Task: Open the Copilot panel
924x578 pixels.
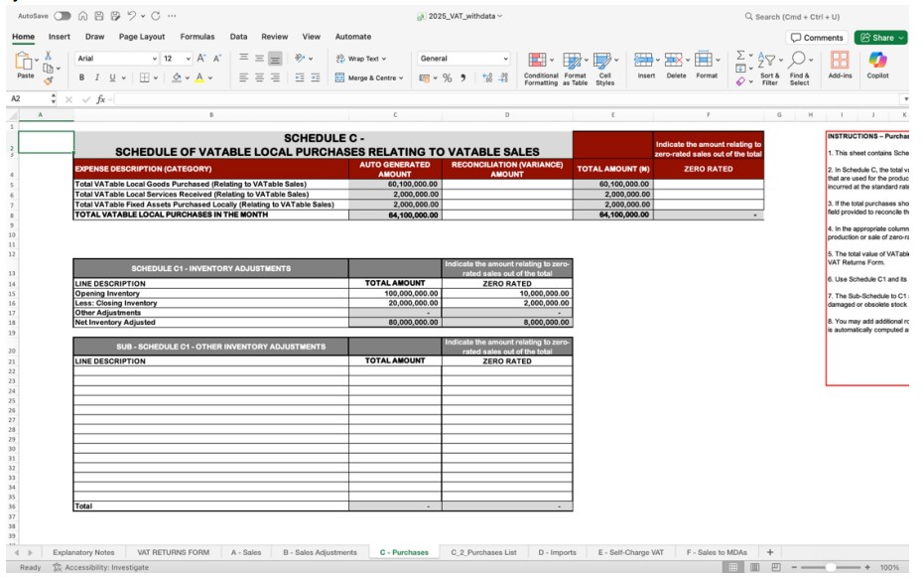Action: [x=877, y=65]
